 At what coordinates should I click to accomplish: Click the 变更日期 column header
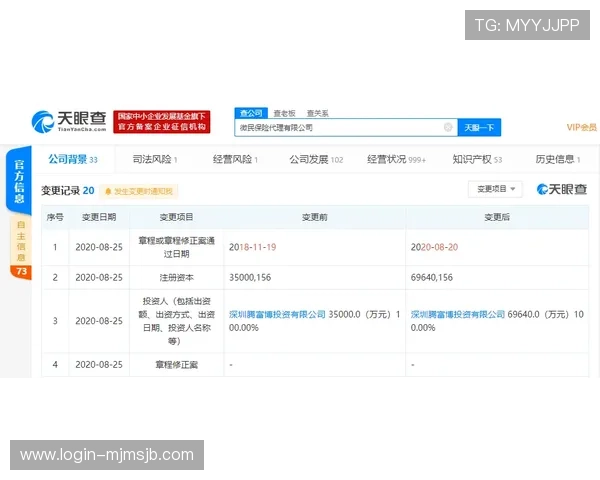pos(99,217)
